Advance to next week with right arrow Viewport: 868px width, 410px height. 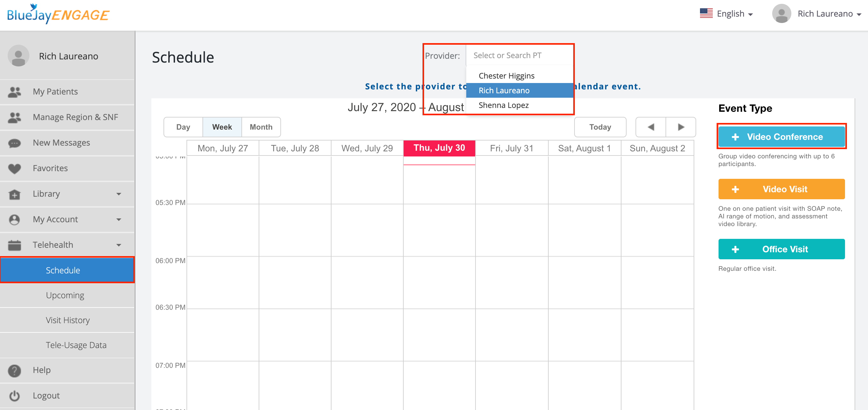tap(681, 127)
